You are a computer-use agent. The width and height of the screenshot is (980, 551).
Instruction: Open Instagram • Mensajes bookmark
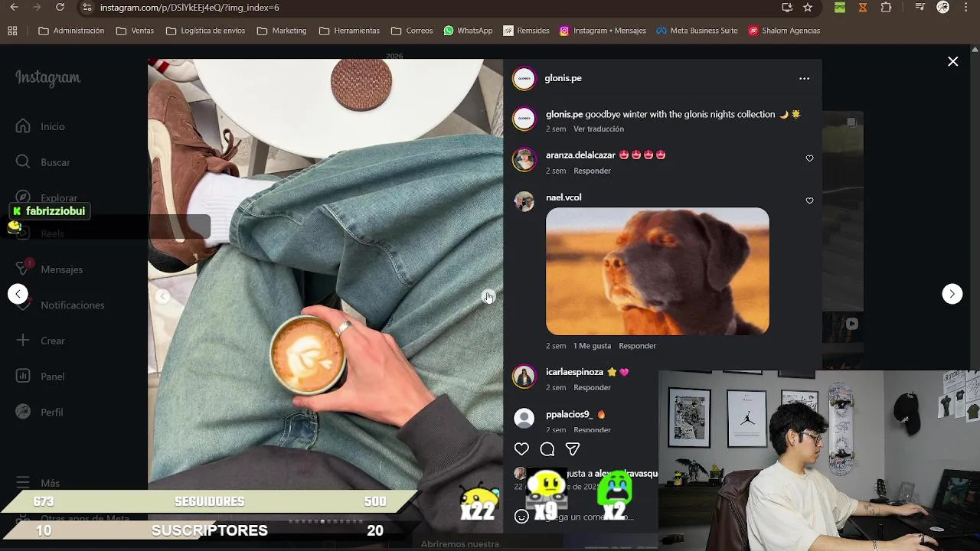603,31
